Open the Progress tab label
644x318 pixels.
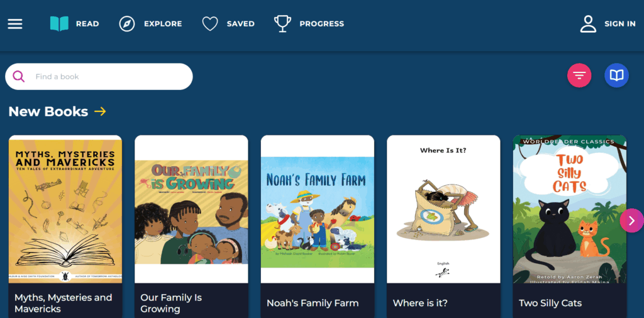pos(321,24)
